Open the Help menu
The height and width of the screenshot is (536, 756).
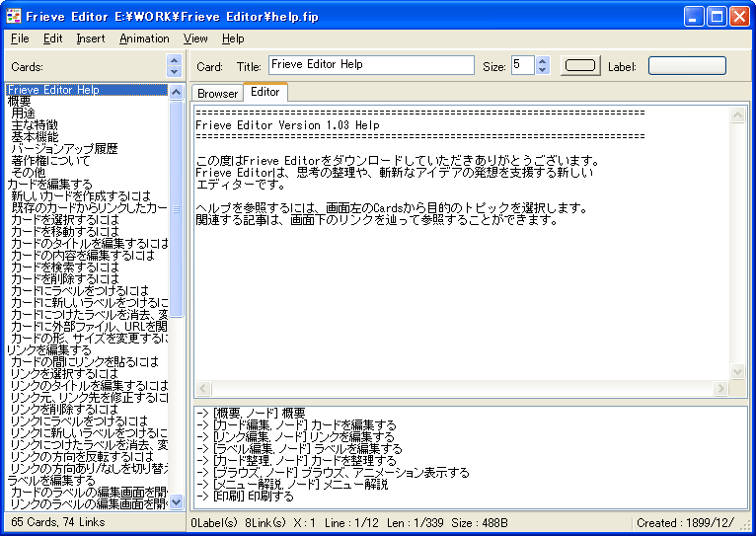point(233,38)
